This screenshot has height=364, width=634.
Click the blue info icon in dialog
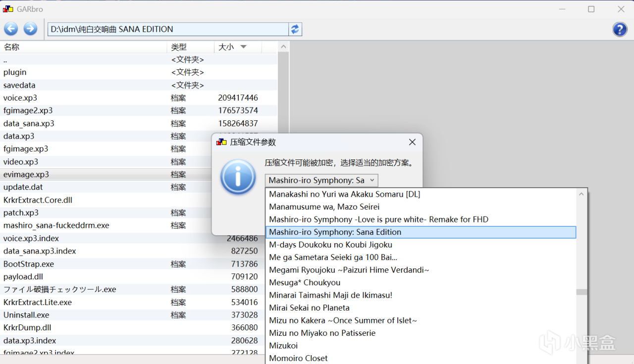point(238,177)
